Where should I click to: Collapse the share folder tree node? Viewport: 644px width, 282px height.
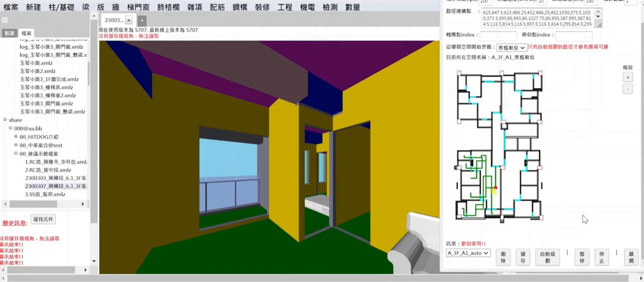click(x=5, y=120)
